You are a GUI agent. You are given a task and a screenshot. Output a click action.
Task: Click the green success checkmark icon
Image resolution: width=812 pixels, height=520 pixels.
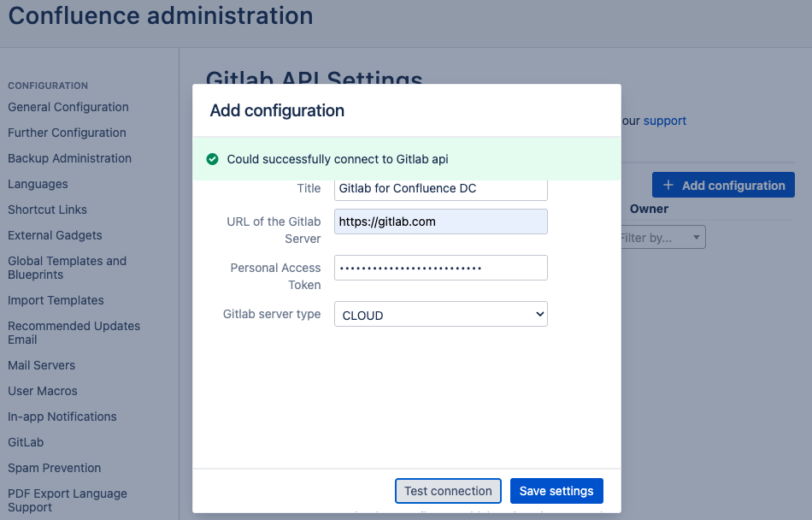pos(212,159)
